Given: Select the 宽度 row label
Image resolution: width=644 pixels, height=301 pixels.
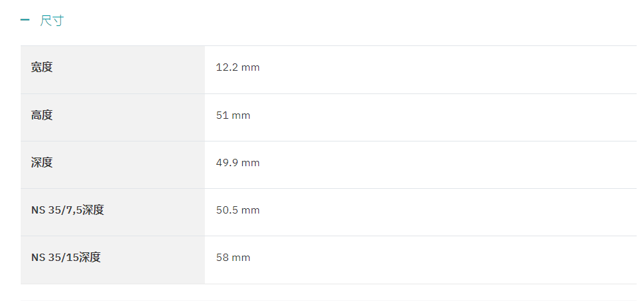Looking at the screenshot, I should pos(42,67).
